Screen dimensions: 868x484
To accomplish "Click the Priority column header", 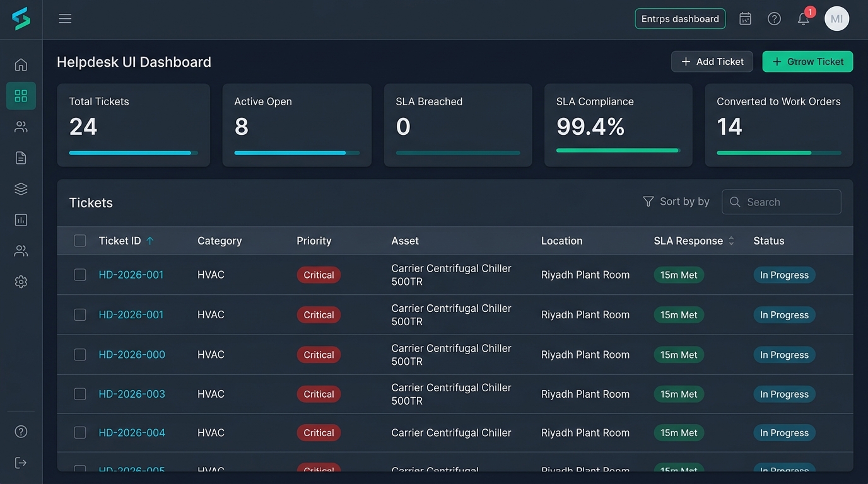I will pos(314,241).
